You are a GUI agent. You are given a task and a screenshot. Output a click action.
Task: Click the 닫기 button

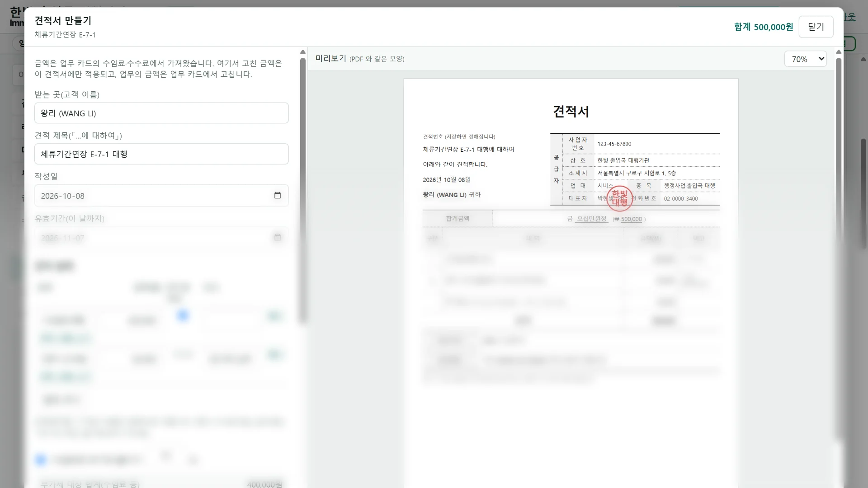coord(816,27)
